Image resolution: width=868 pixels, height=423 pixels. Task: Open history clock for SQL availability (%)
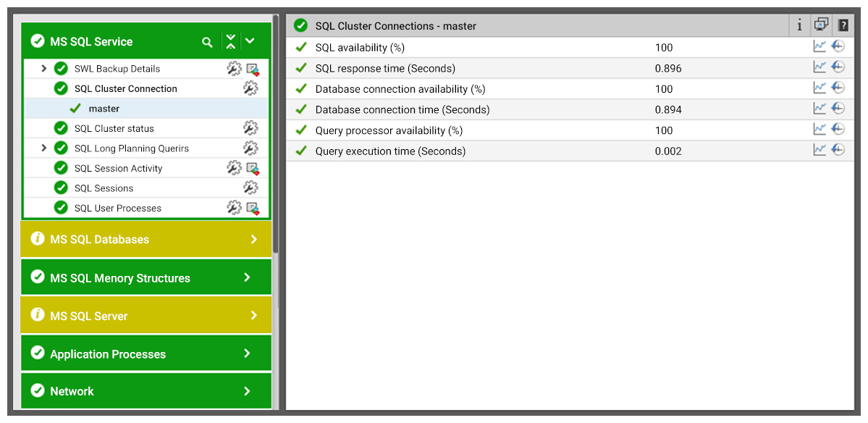pyautogui.click(x=838, y=46)
